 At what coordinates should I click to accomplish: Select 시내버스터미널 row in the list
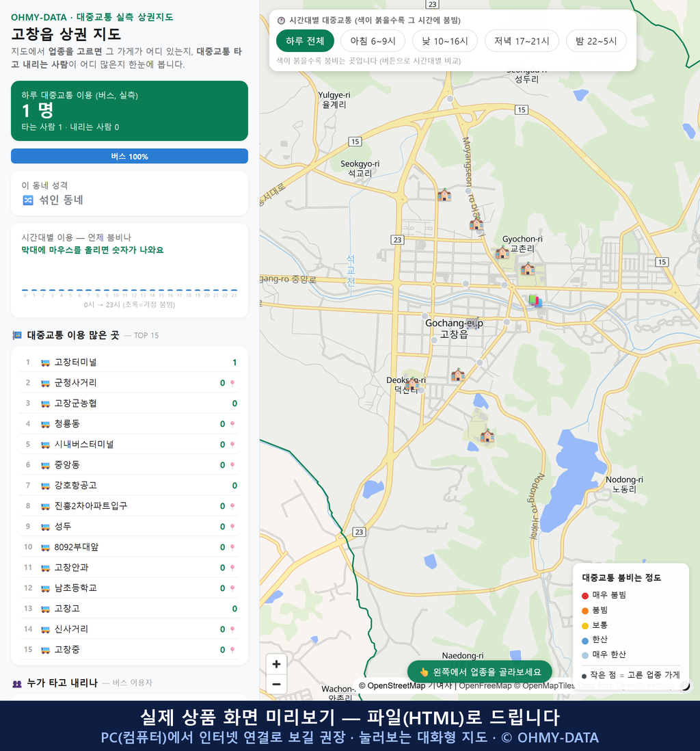[x=129, y=445]
